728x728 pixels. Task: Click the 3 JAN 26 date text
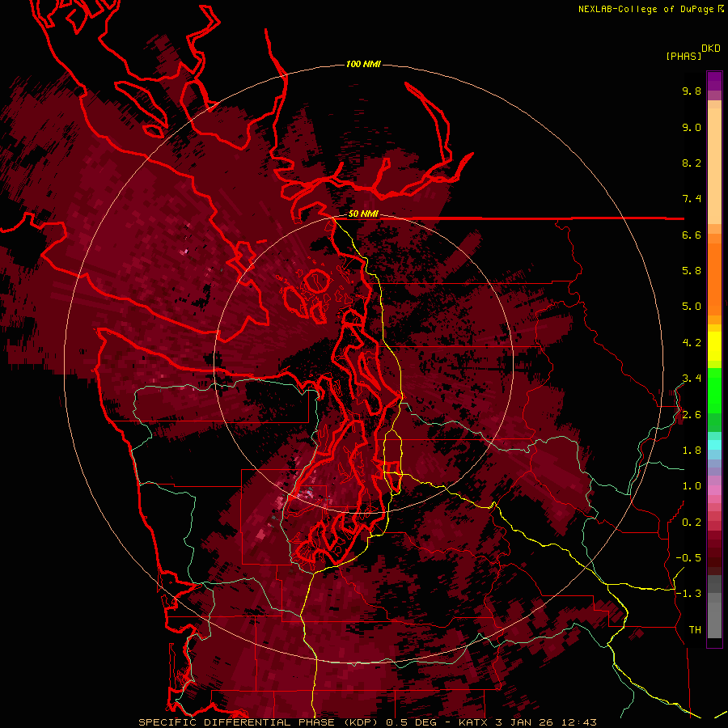pos(526,722)
